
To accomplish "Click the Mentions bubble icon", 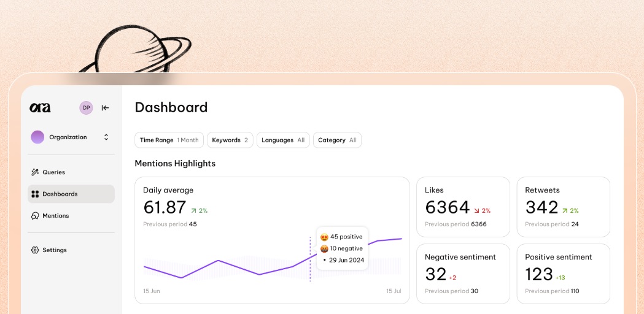I will pyautogui.click(x=35, y=215).
